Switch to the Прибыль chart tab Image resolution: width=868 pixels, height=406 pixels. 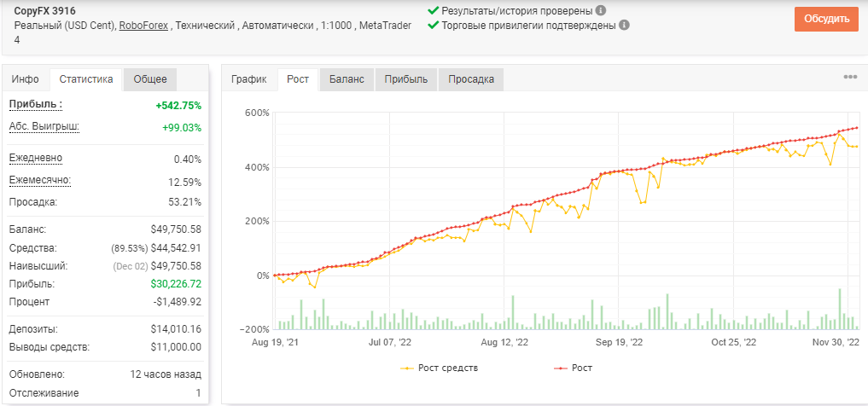405,79
